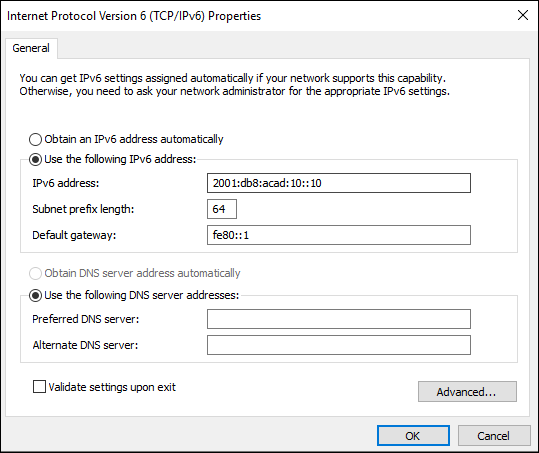539x453 pixels.
Task: Close the IPv6 Properties window
Action: [x=523, y=15]
